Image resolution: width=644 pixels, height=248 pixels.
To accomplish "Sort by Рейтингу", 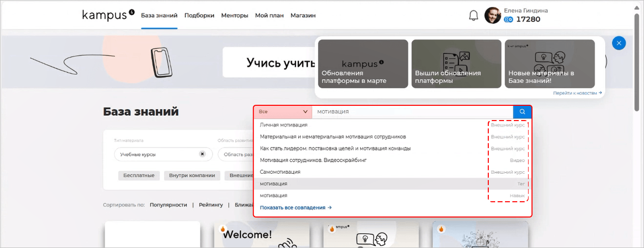I will click(x=211, y=205).
